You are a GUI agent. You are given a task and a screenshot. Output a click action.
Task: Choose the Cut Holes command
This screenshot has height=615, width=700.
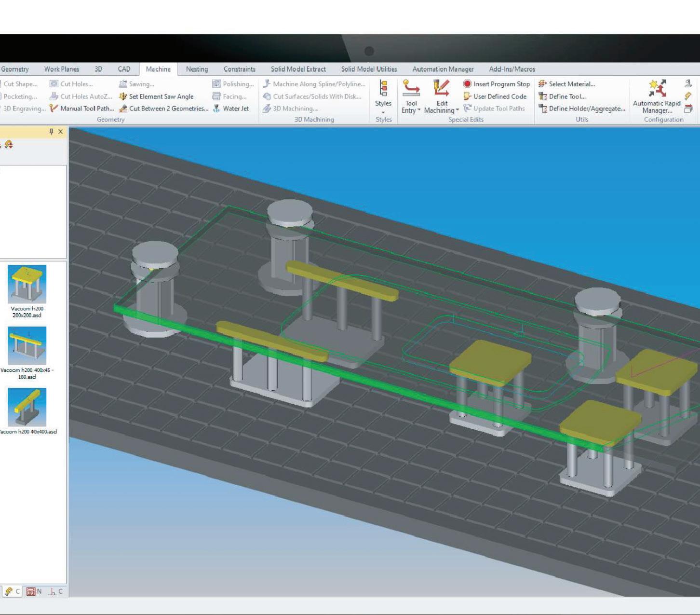pos(71,84)
